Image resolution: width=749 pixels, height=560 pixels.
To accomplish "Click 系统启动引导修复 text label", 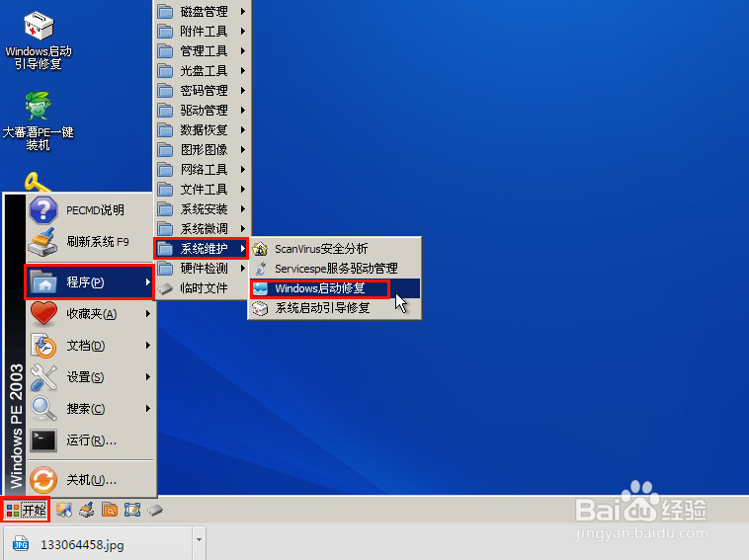I will (322, 308).
